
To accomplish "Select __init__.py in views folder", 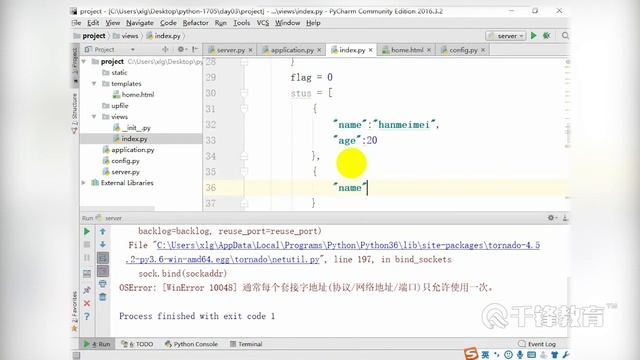I will 132,128.
